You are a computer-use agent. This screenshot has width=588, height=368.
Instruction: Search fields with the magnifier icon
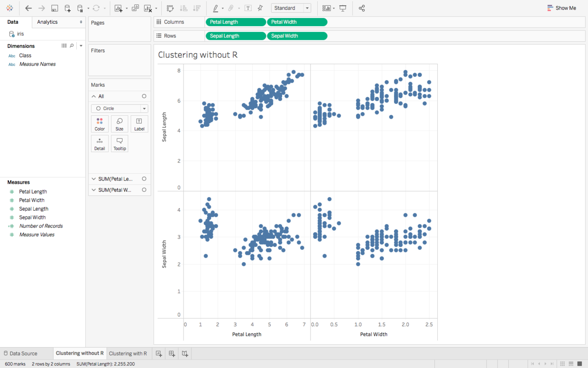point(72,46)
